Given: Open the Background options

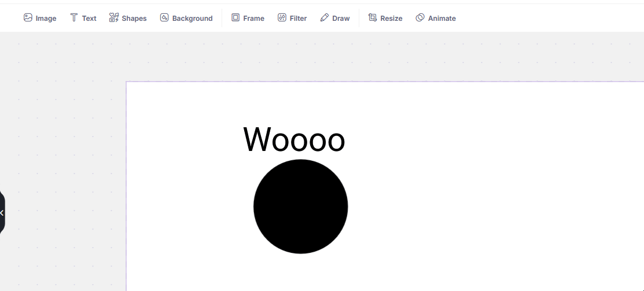Looking at the screenshot, I should coord(186,18).
